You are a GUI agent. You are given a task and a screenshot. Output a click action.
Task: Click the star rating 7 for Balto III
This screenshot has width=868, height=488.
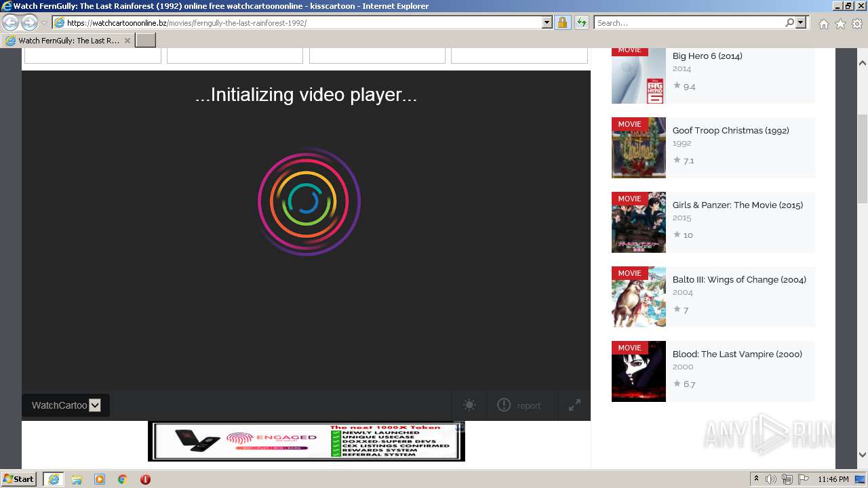(681, 310)
